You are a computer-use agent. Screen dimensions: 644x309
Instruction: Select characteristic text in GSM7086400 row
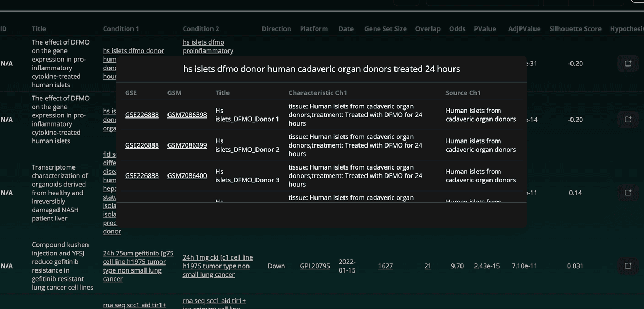coord(355,176)
